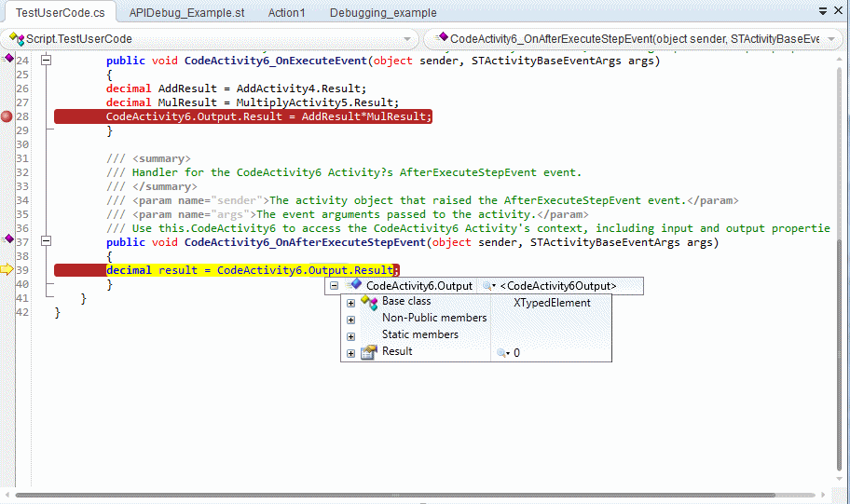Collapse the method block at line 37

45,242
